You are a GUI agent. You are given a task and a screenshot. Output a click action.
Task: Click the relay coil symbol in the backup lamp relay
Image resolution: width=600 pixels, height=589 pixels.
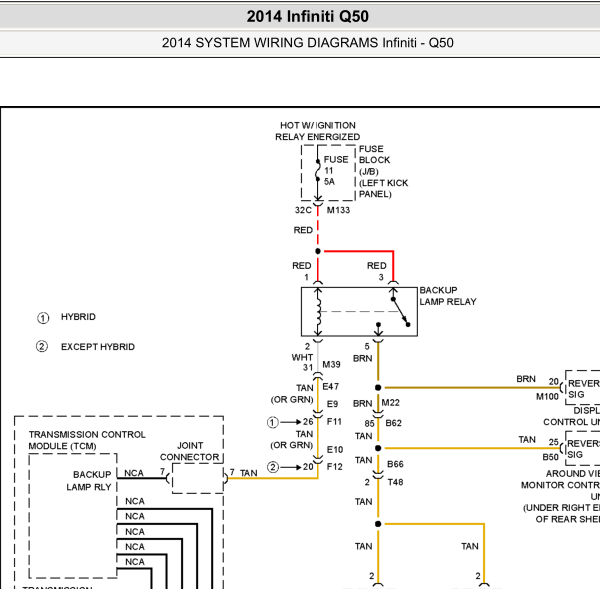(x=318, y=312)
